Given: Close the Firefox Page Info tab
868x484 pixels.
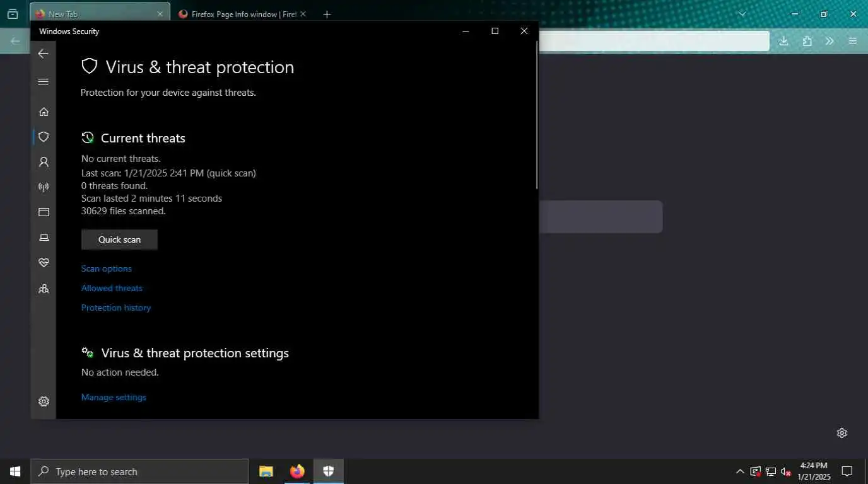Looking at the screenshot, I should [x=303, y=14].
